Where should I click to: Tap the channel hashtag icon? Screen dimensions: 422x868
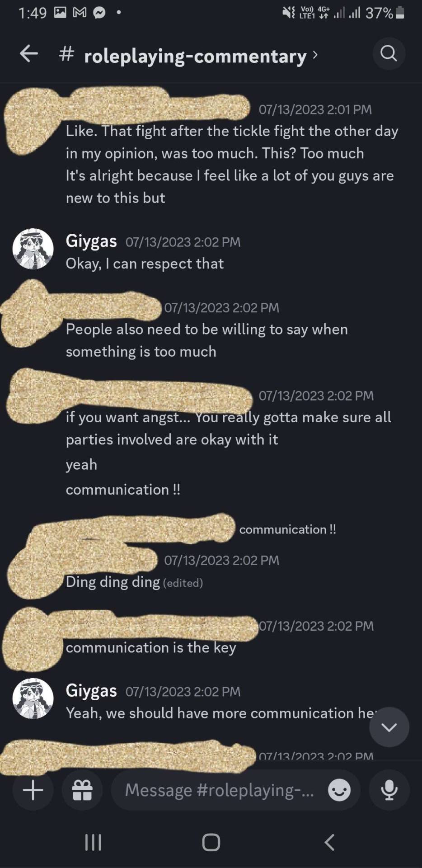[66, 54]
